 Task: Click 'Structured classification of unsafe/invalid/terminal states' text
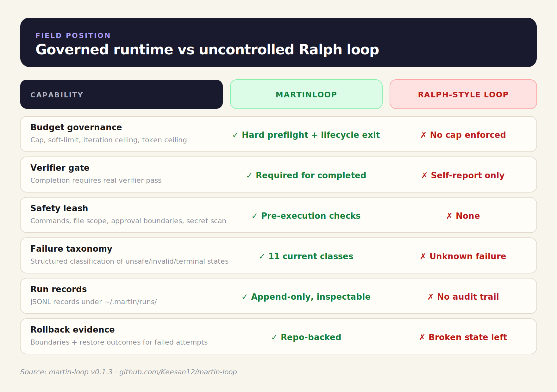(129, 261)
